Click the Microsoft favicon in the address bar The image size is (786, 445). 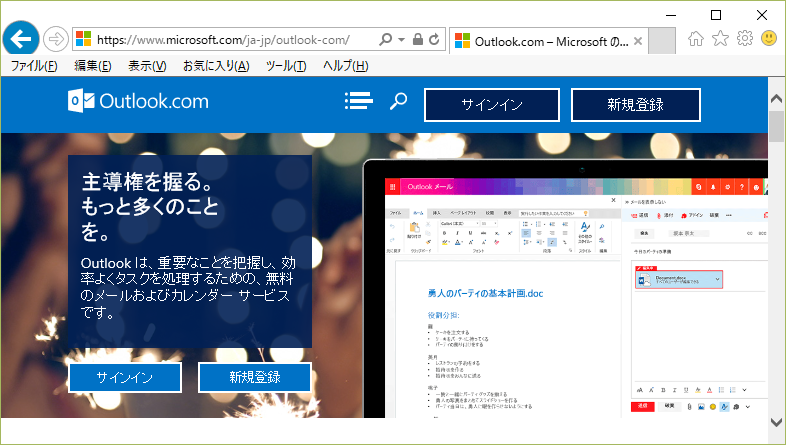point(83,39)
